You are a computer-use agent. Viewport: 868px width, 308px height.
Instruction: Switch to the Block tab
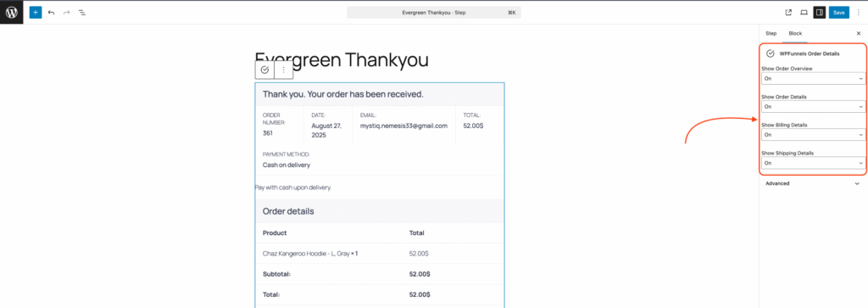tap(795, 34)
